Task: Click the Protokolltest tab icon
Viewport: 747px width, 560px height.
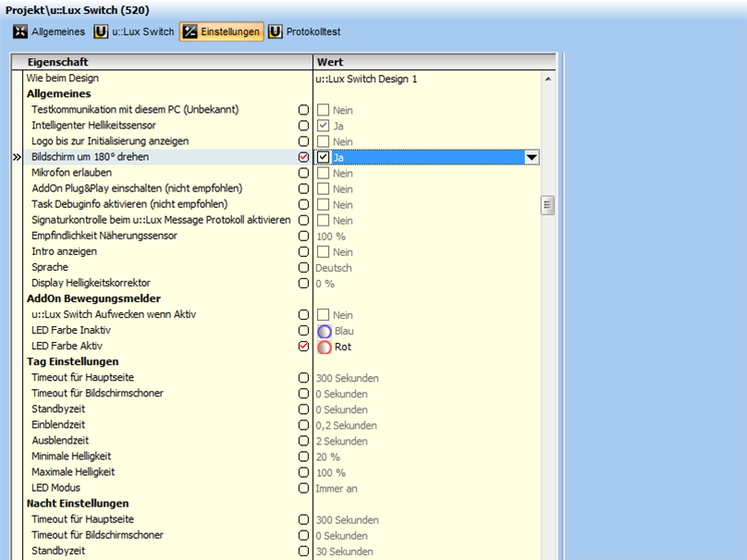Action: [x=276, y=31]
